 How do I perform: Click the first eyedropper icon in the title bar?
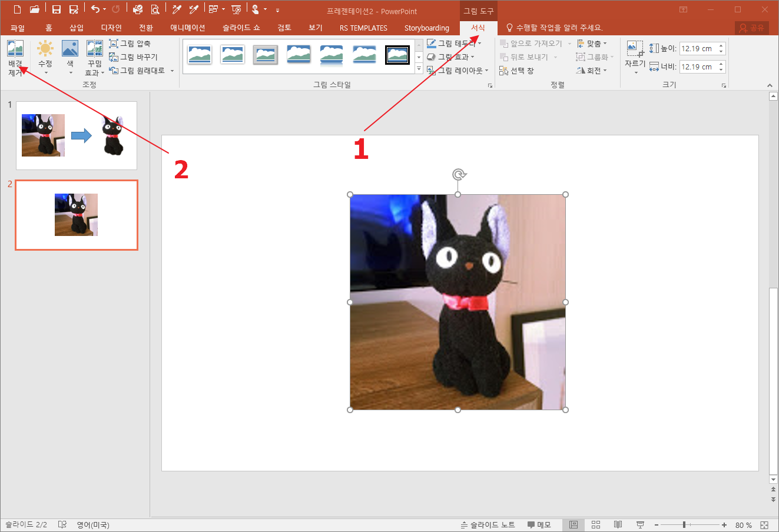177,9
